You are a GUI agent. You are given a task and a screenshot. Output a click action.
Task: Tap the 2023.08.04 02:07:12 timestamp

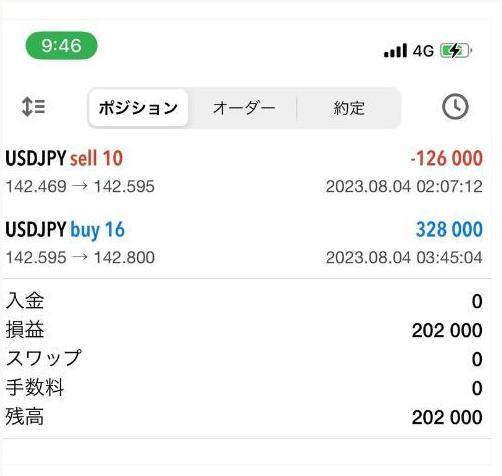(404, 186)
